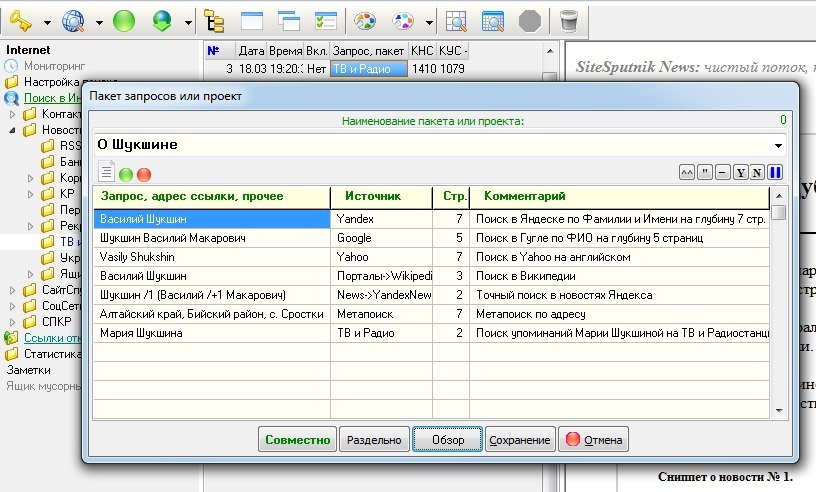Click the small green circle in the dialog
This screenshot has width=816, height=492.
click(x=126, y=174)
